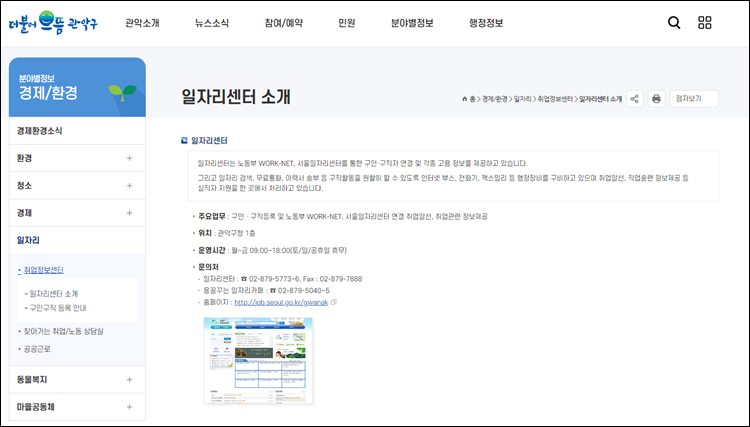Open the 분야별정보 menu
This screenshot has width=750, height=427.
tap(412, 23)
